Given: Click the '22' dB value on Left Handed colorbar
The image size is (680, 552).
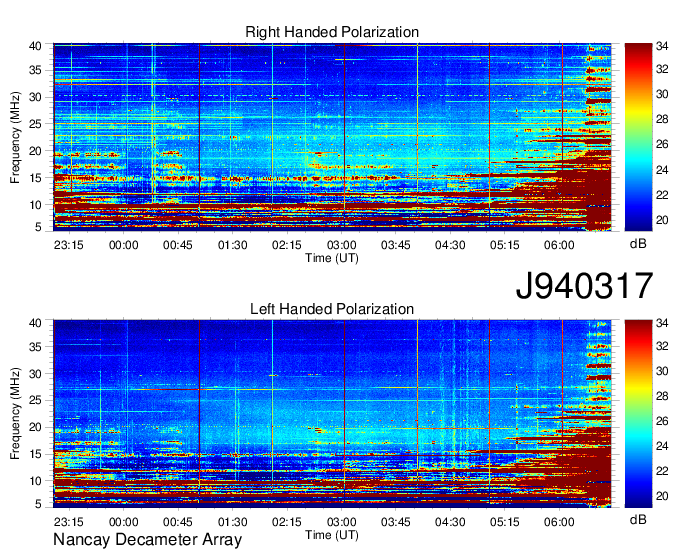Looking at the screenshot, I should click(662, 471).
